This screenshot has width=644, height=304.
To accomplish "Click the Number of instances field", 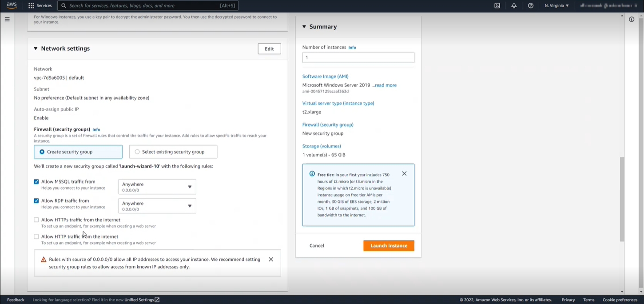I will point(358,57).
